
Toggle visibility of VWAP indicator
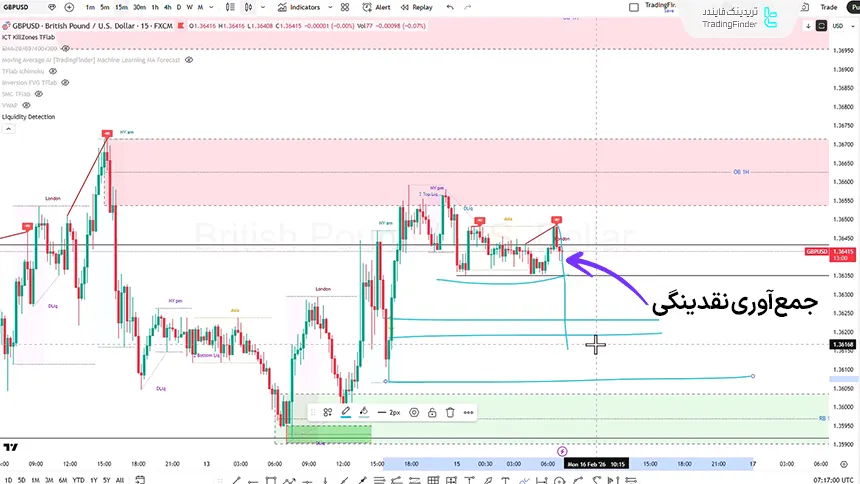pos(25,104)
